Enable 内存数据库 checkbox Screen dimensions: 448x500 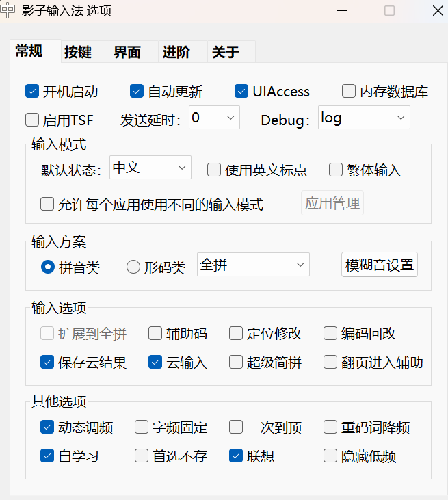pos(349,91)
